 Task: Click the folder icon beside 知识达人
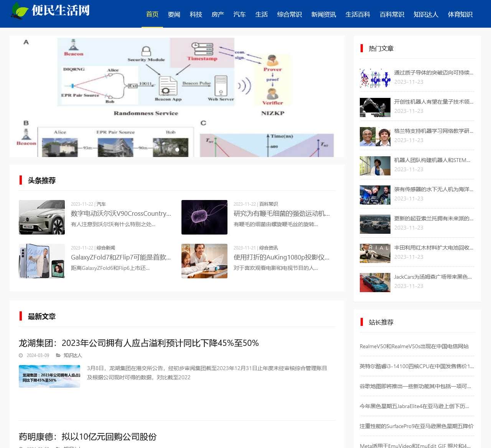pos(58,355)
